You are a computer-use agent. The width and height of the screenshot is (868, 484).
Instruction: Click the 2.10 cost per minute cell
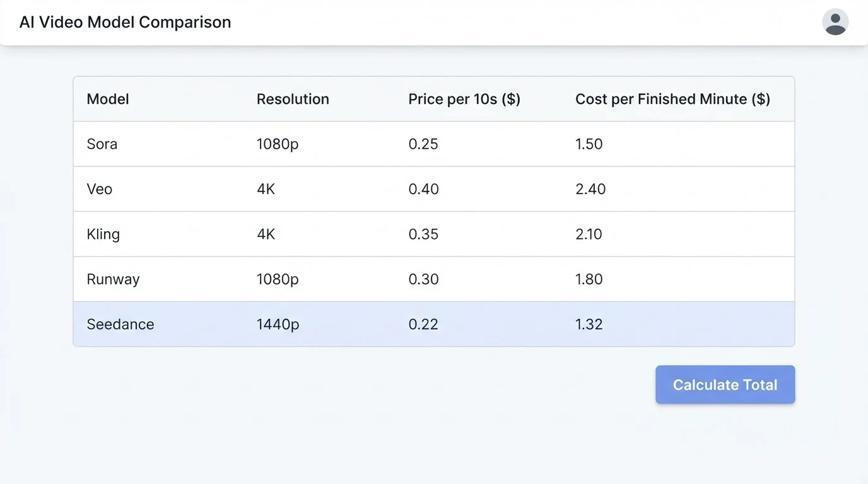point(589,234)
